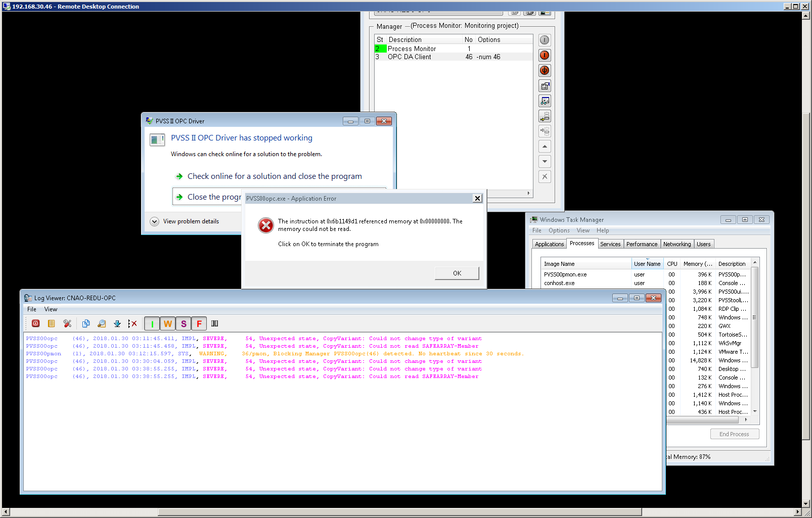Click the magnifier search icon in Log Viewer
This screenshot has height=518, width=812.
click(x=102, y=323)
